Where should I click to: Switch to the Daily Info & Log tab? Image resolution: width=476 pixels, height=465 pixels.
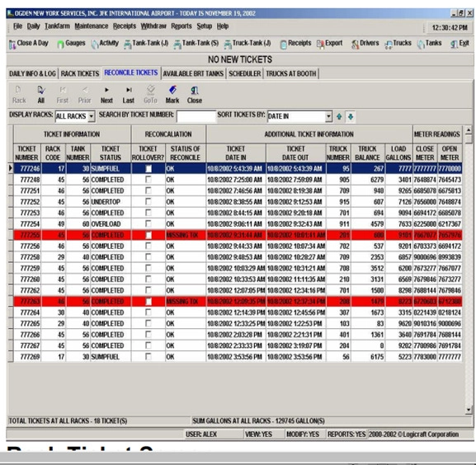tap(32, 73)
